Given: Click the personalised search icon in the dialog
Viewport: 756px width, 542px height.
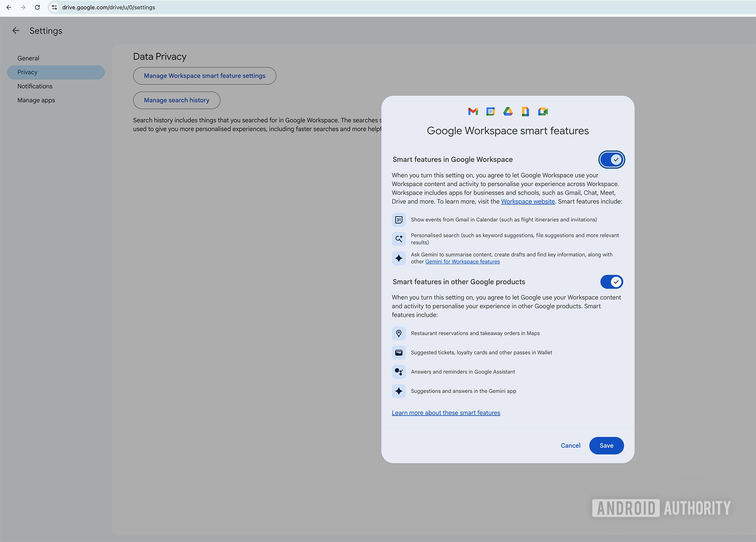Looking at the screenshot, I should (x=399, y=239).
